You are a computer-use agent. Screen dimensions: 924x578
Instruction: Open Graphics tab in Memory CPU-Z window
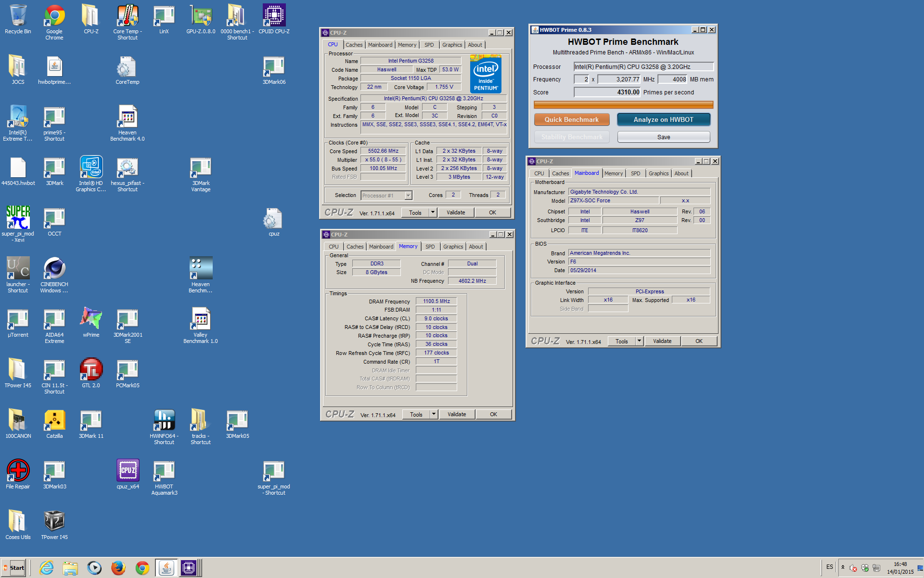pyautogui.click(x=453, y=247)
